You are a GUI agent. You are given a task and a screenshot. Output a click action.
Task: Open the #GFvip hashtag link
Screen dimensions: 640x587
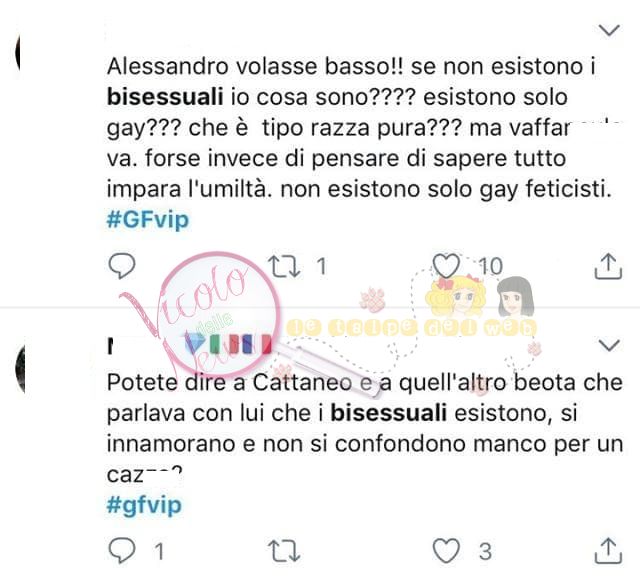point(148,220)
